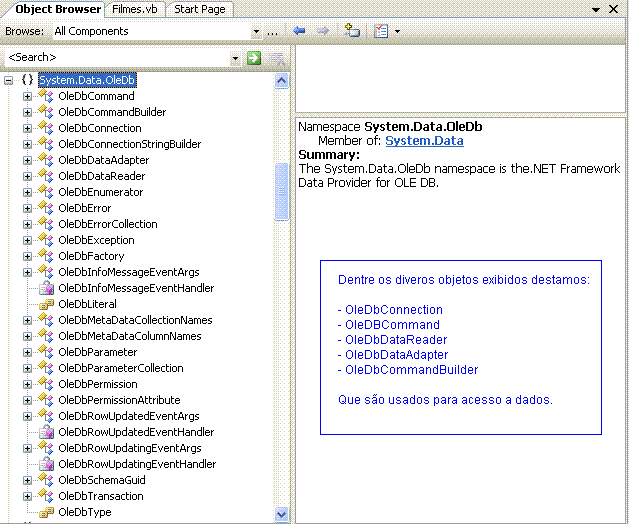Viewport: 629px width, 524px height.
Task: Open the Search box dropdown arrow
Action: pyautogui.click(x=235, y=59)
